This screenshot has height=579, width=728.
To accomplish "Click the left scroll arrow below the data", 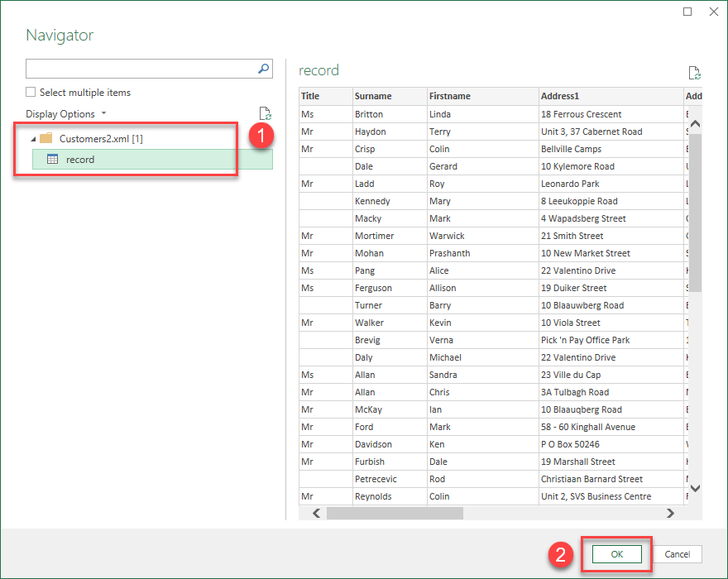I will coord(316,513).
